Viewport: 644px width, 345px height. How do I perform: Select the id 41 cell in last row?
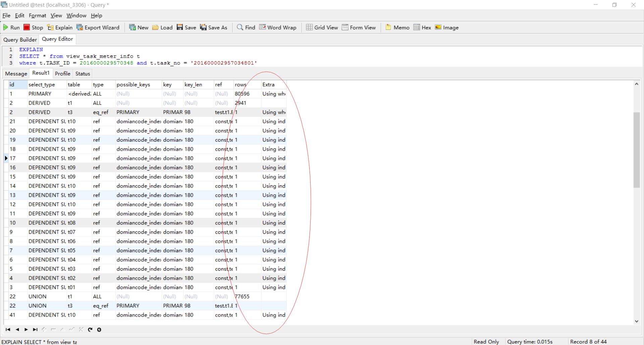[18, 315]
